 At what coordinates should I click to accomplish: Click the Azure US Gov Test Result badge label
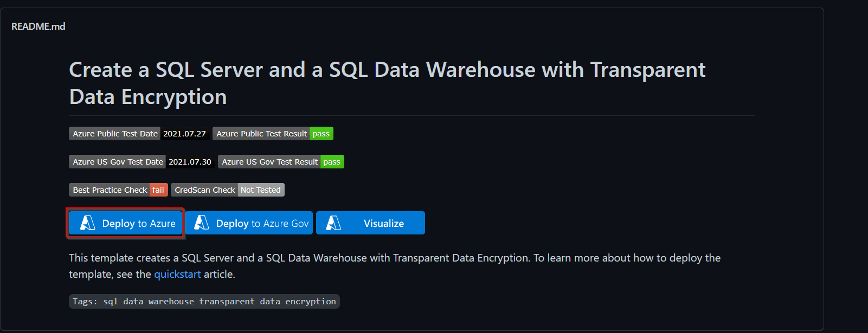pyautogui.click(x=269, y=162)
